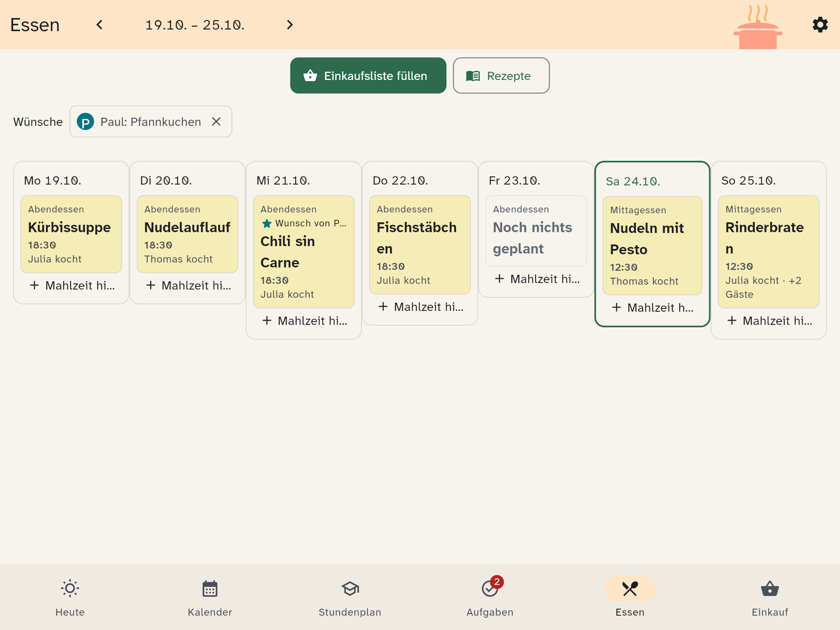Open the Einkauf tab
840x630 pixels.
(x=770, y=597)
